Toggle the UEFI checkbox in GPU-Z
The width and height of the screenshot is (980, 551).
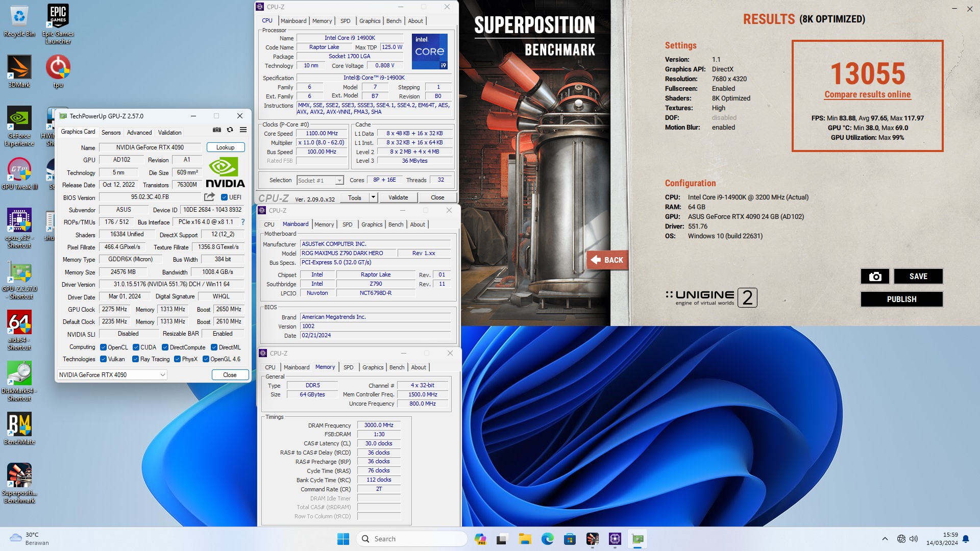224,197
